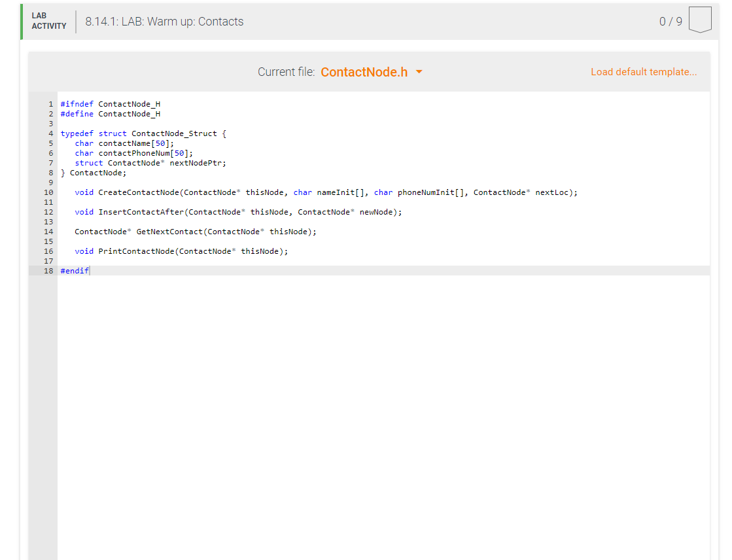Expand the file selector next to ContactNode.h
This screenshot has height=560, width=732.
[419, 73]
